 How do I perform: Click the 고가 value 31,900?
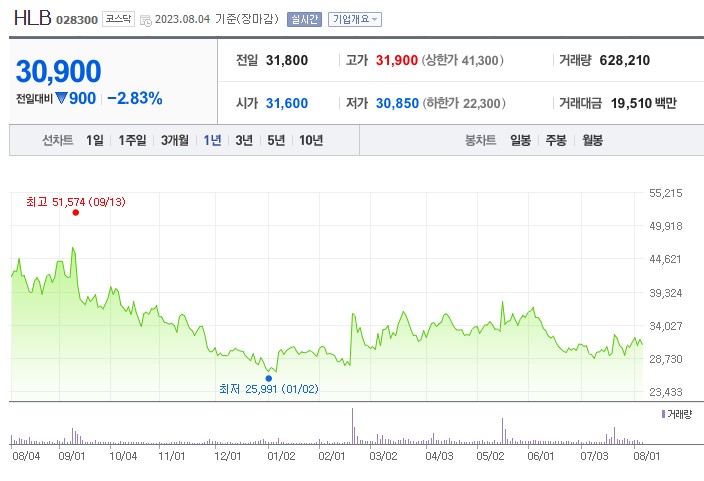tap(396, 60)
